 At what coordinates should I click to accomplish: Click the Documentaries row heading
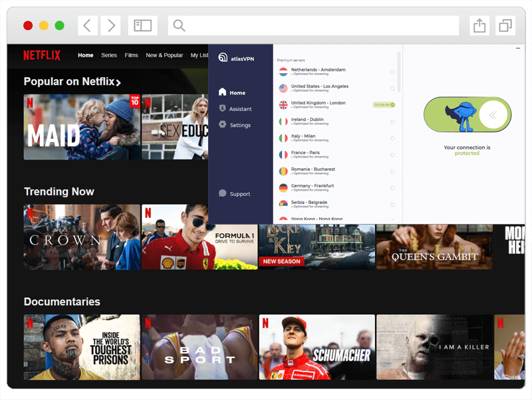[62, 302]
